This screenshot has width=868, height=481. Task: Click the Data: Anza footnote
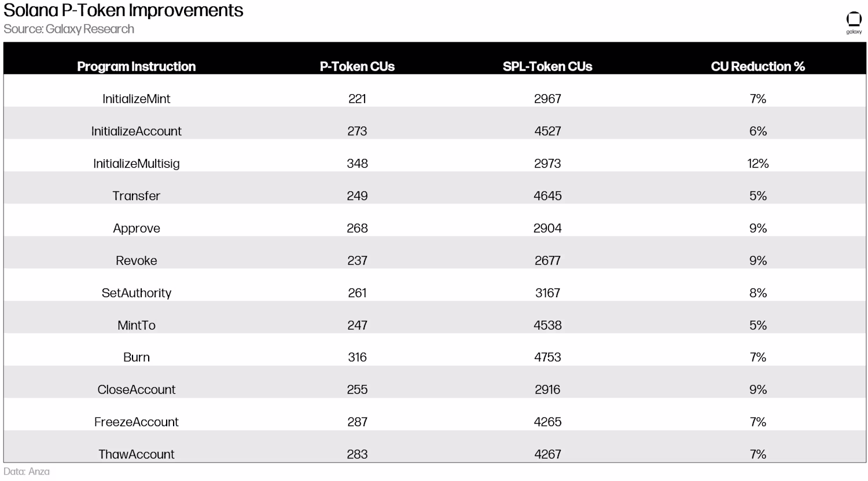tap(27, 472)
